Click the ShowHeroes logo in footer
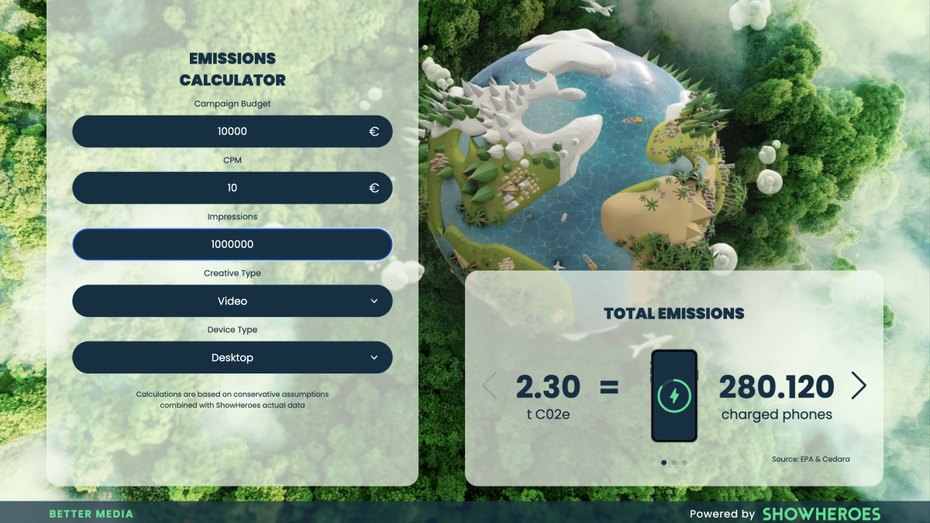The image size is (930, 523). pyautogui.click(x=821, y=513)
